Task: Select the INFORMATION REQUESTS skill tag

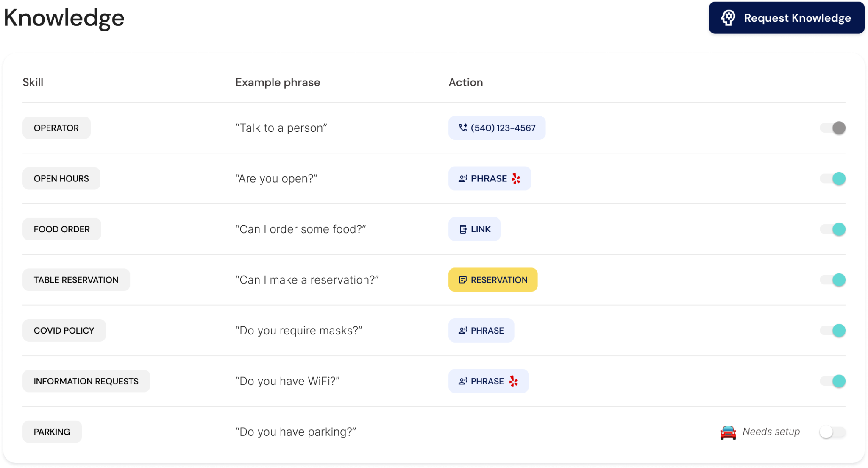Action: point(86,381)
